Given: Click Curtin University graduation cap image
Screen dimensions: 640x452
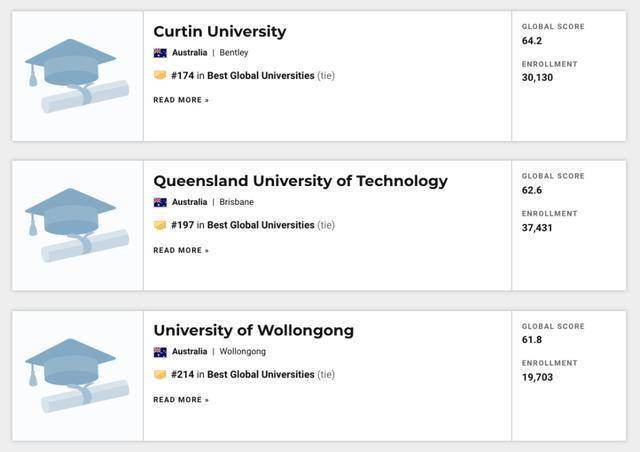Looking at the screenshot, I should 77,76.
